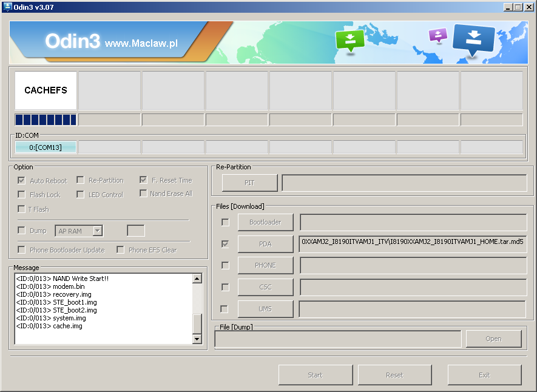Enable the T Flash checkbox
Image resolution: width=537 pixels, height=392 pixels.
pyautogui.click(x=21, y=209)
